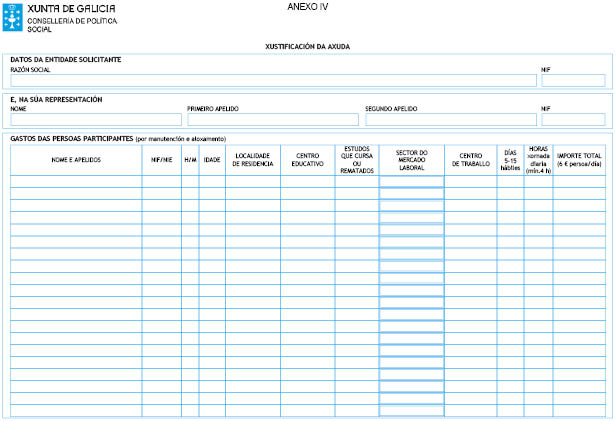Click first row Estudos que cursa cell
The width and height of the screenshot is (615, 421).
tap(356, 182)
